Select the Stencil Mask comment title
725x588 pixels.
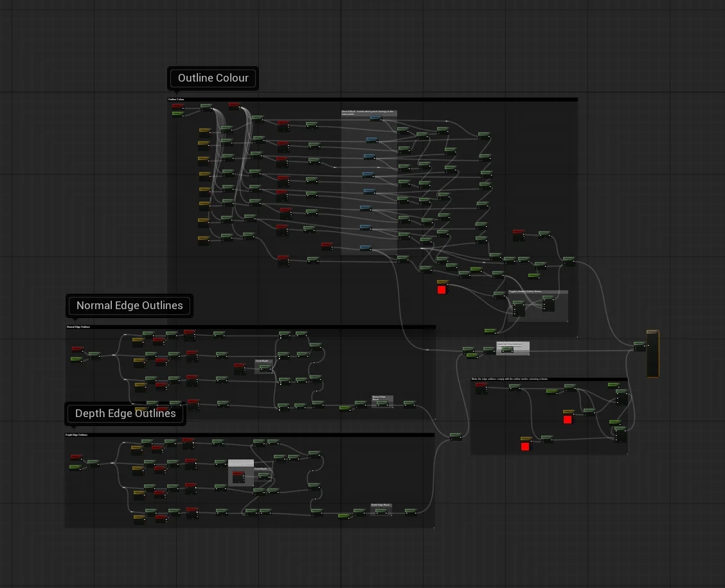coord(369,112)
